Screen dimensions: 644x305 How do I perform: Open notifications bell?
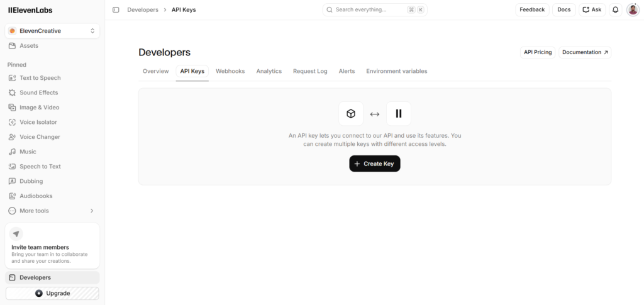coord(615,10)
